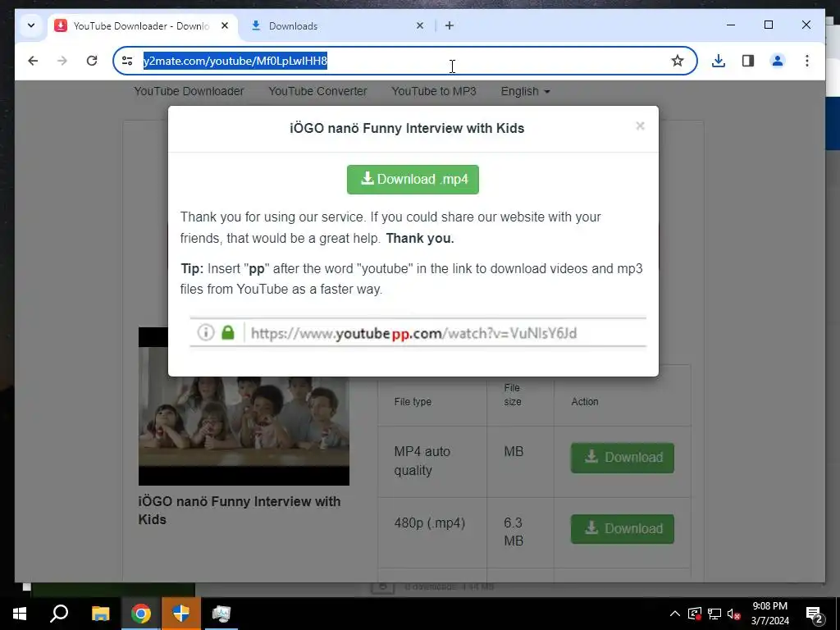Open YouTube Converter nav link
Screen dimensions: 840x630
[x=317, y=91]
